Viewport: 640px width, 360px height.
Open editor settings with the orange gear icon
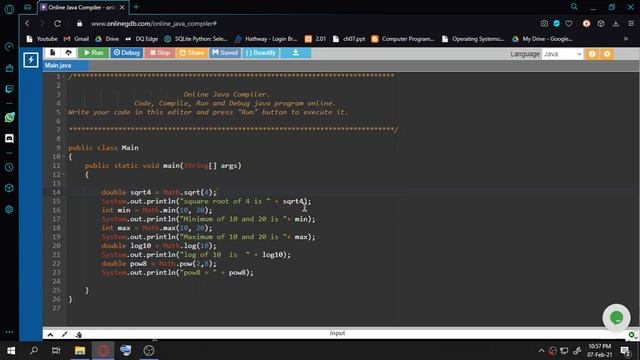point(607,54)
